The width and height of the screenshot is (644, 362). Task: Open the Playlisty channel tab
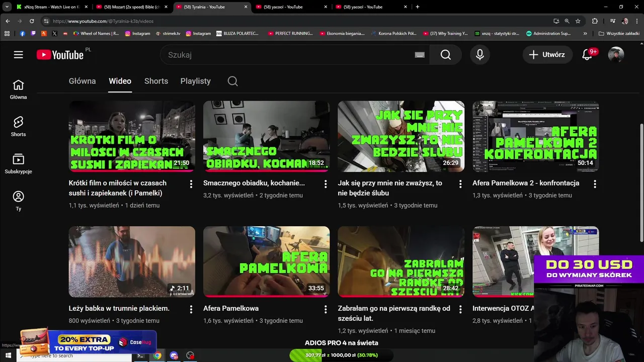(196, 81)
